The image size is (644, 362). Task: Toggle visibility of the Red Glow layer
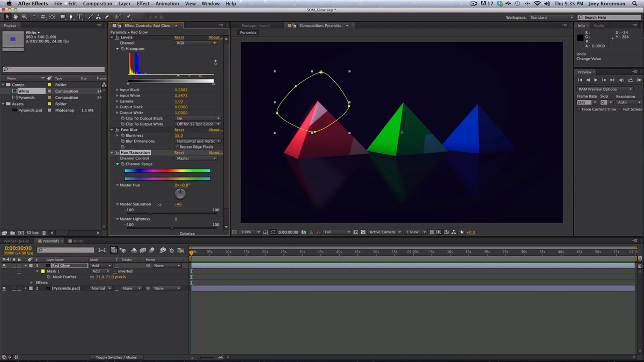point(4,265)
